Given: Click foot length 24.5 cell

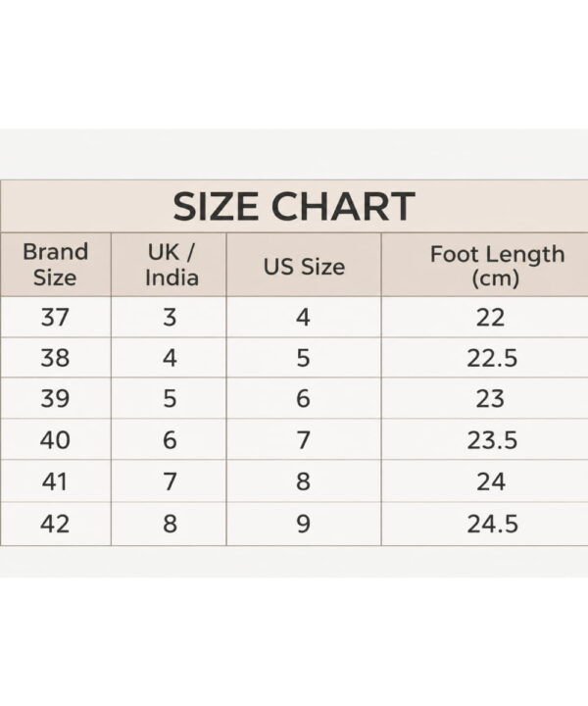Looking at the screenshot, I should point(484,524).
